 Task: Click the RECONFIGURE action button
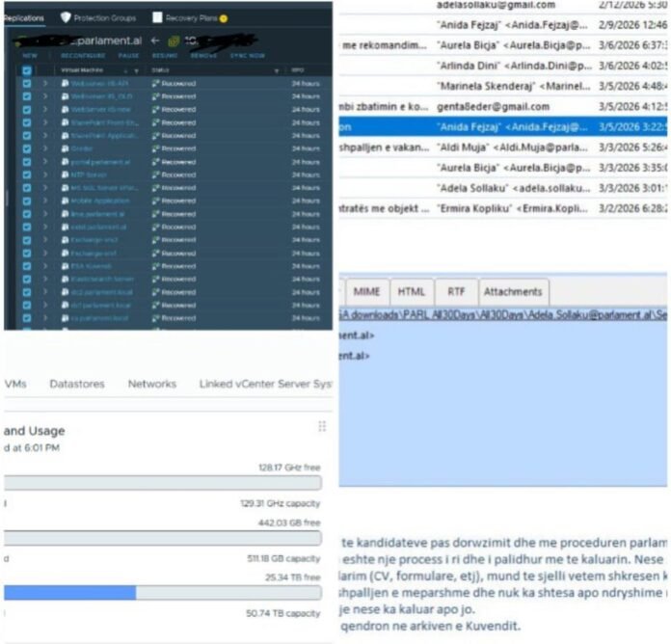[x=81, y=56]
